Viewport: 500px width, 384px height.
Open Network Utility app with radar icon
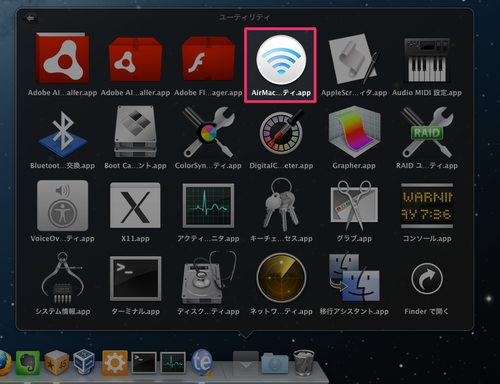[x=281, y=278]
